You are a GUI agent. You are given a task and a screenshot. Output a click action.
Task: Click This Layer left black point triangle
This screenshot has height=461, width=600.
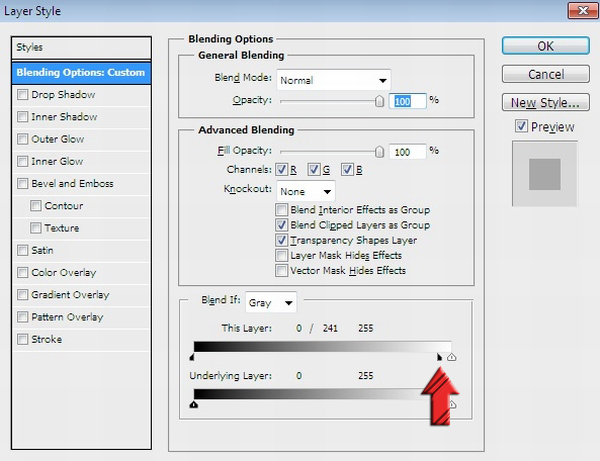click(x=194, y=356)
